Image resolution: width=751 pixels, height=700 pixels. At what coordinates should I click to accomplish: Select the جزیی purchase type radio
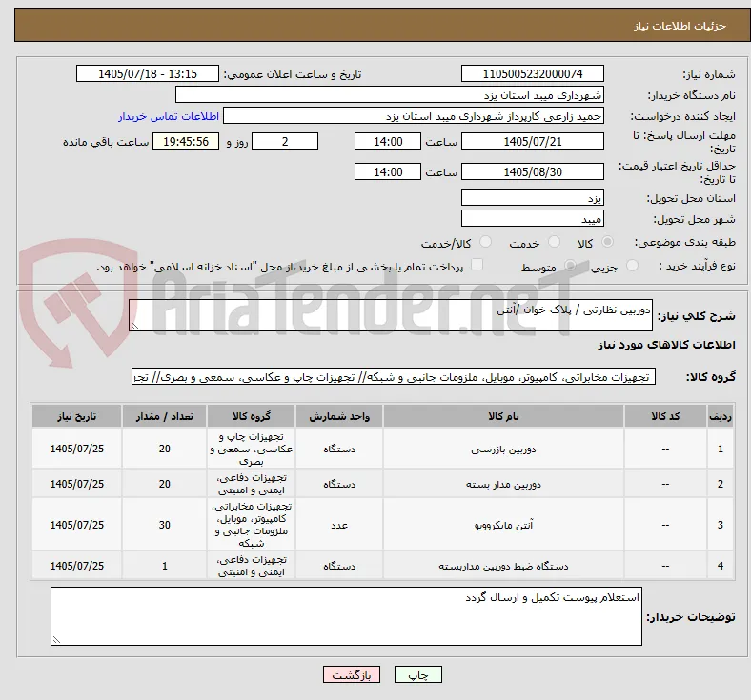pos(632,265)
